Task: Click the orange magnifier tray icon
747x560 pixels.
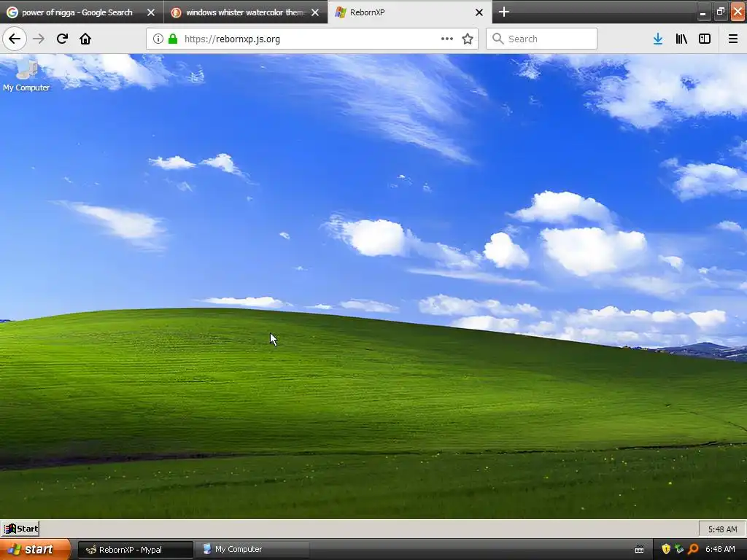Action: pyautogui.click(x=693, y=549)
